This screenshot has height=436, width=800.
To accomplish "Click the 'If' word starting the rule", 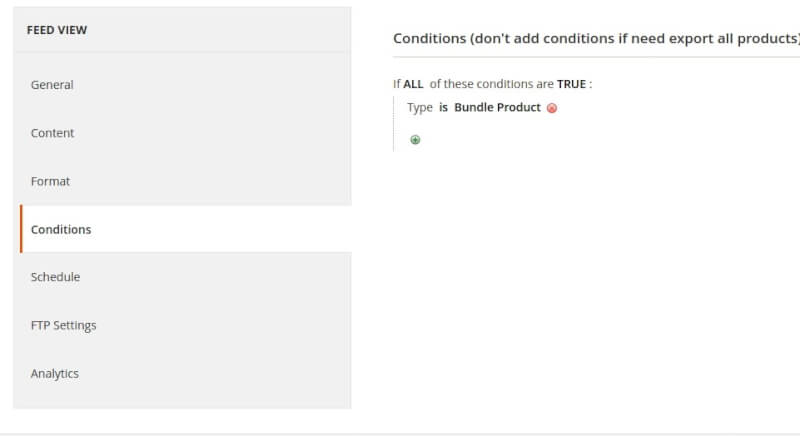I will [x=397, y=84].
